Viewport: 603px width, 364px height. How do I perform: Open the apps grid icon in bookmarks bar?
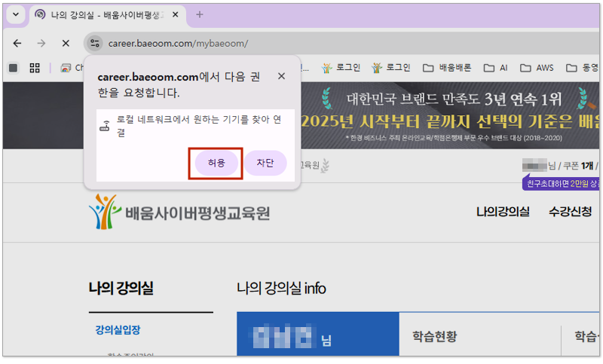[35, 68]
